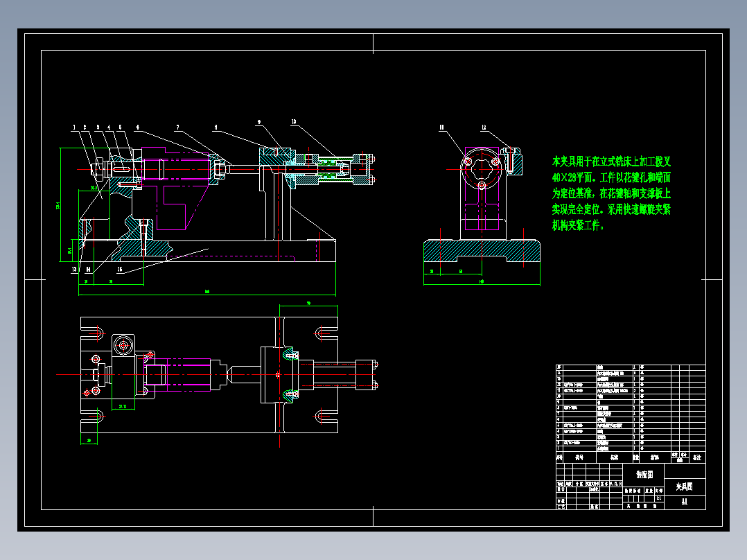Select the large concentric circle boss in top view
The height and width of the screenshot is (560, 747).
tap(123, 345)
